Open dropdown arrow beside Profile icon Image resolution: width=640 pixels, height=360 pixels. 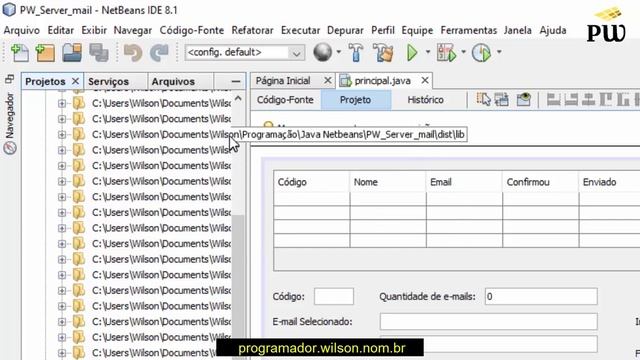point(499,52)
